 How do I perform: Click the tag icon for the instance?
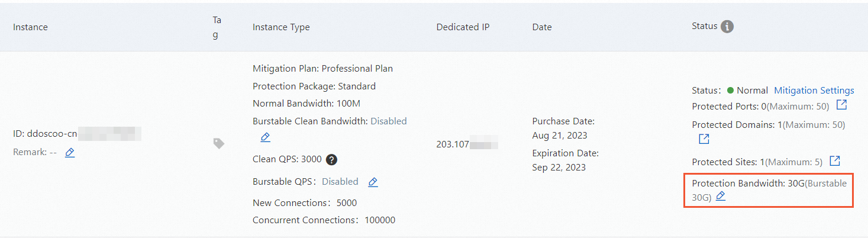[219, 143]
